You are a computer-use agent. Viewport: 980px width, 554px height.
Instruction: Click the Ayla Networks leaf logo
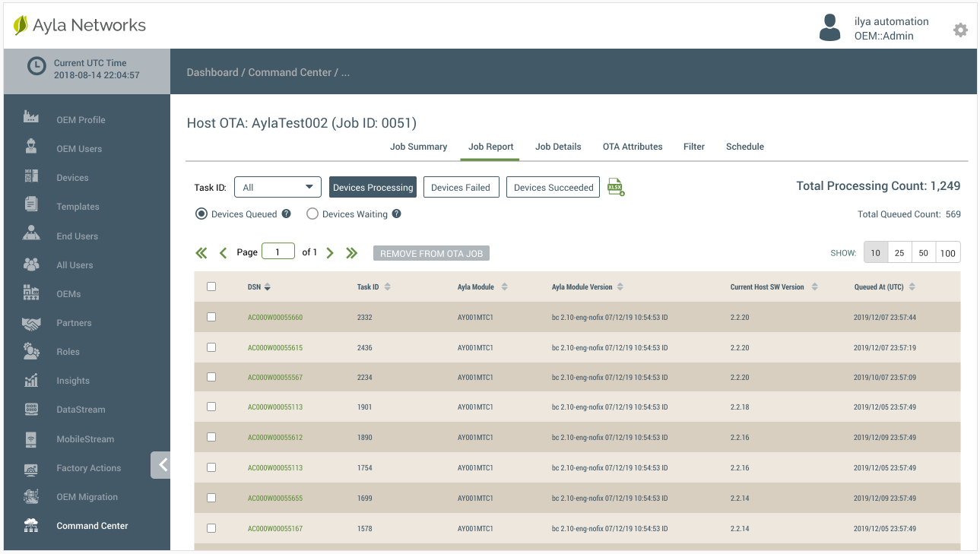pyautogui.click(x=21, y=25)
